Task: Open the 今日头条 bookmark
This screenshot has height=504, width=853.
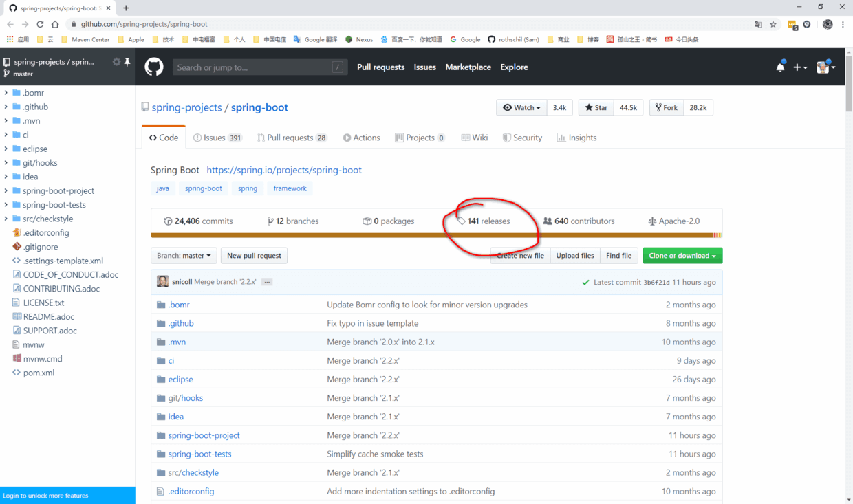Action: point(682,39)
